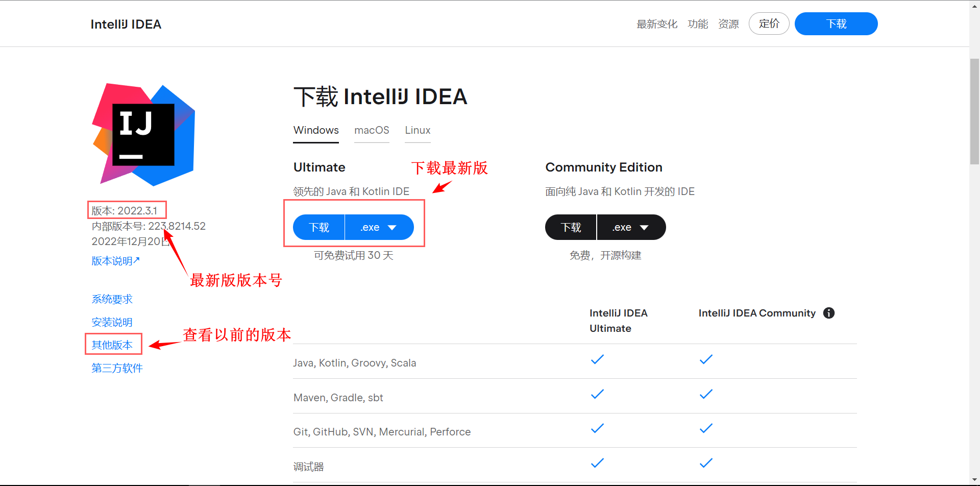Screen dimensions: 980x486
Task: Click Community checkmark in 调试器 row
Action: tap(706, 463)
